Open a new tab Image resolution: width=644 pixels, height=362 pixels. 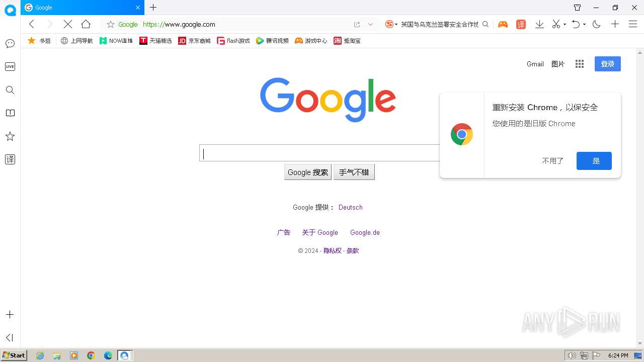(153, 8)
